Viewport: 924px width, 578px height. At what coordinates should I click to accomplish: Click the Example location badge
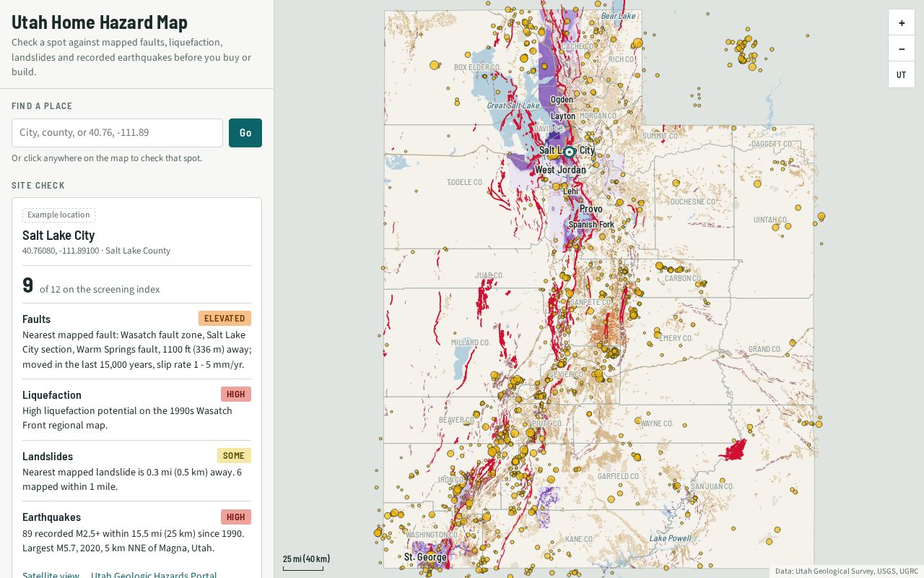coord(58,215)
